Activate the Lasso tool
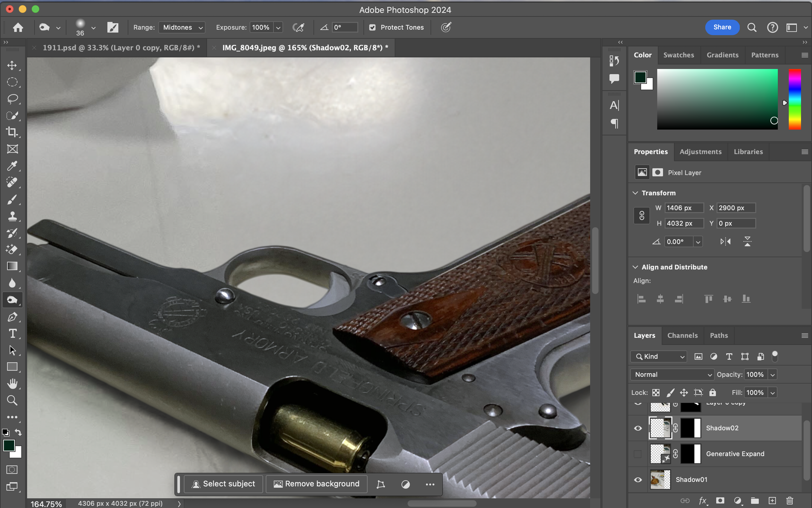 [x=12, y=99]
